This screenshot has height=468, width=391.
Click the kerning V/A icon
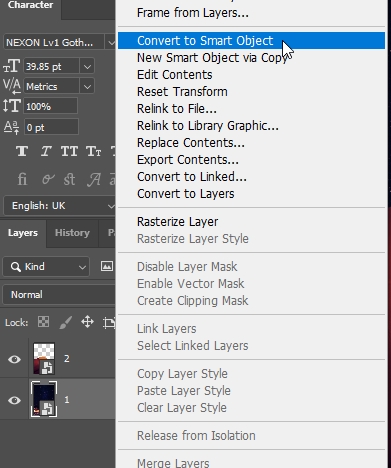(x=12, y=86)
